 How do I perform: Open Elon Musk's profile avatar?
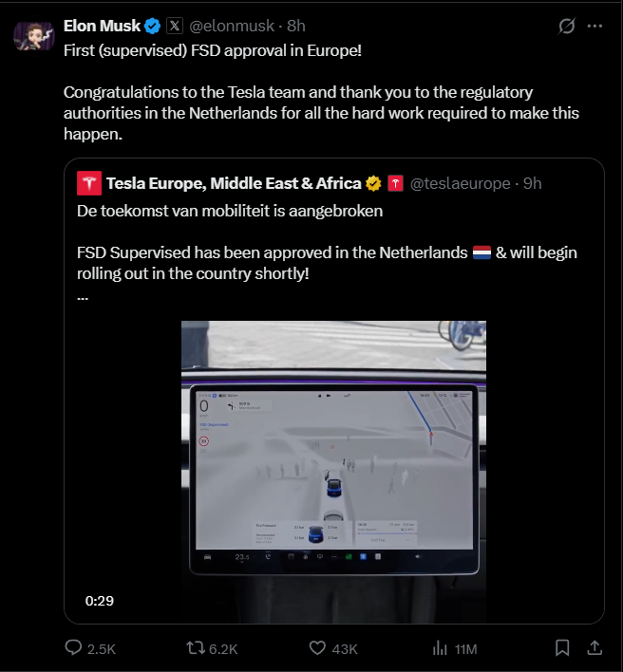pos(33,33)
